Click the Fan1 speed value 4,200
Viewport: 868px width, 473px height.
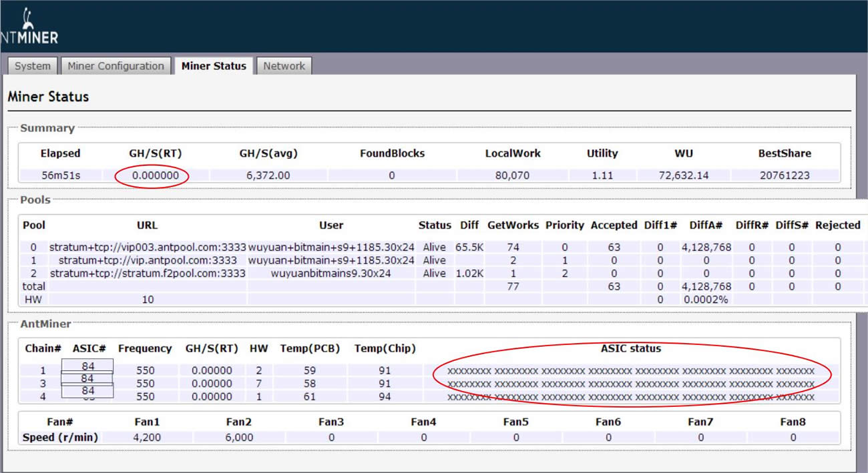[x=146, y=438]
